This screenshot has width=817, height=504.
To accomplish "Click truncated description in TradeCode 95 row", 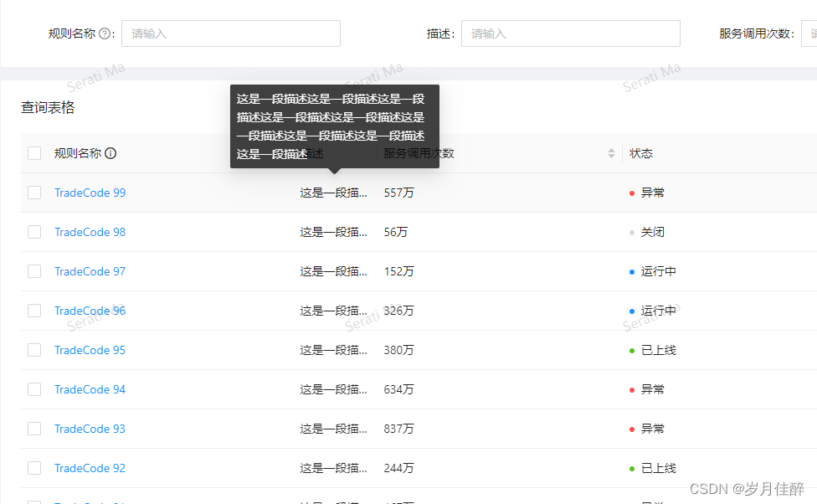I will 333,350.
